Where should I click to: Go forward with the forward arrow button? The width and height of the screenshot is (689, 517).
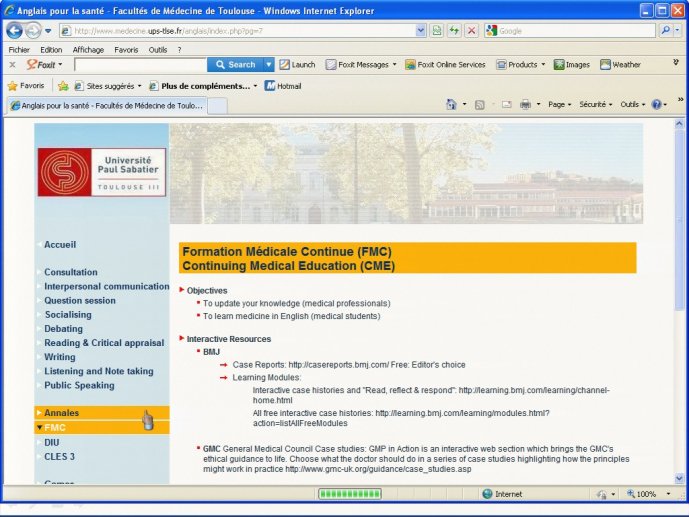pyautogui.click(x=33, y=31)
